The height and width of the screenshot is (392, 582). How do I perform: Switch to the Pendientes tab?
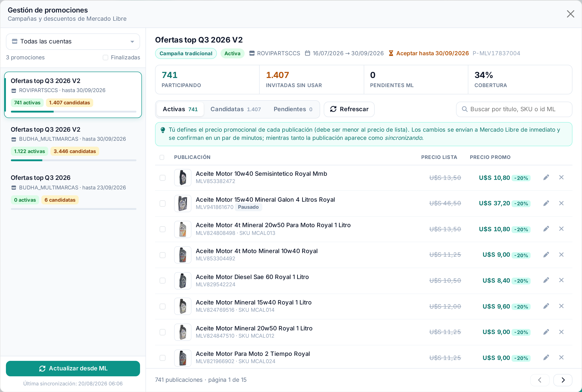coord(293,109)
